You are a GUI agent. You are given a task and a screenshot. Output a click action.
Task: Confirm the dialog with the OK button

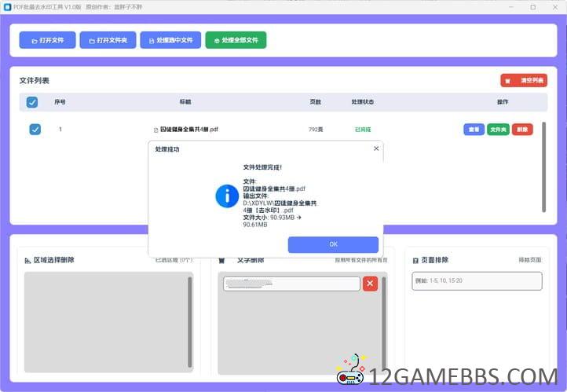coord(333,244)
